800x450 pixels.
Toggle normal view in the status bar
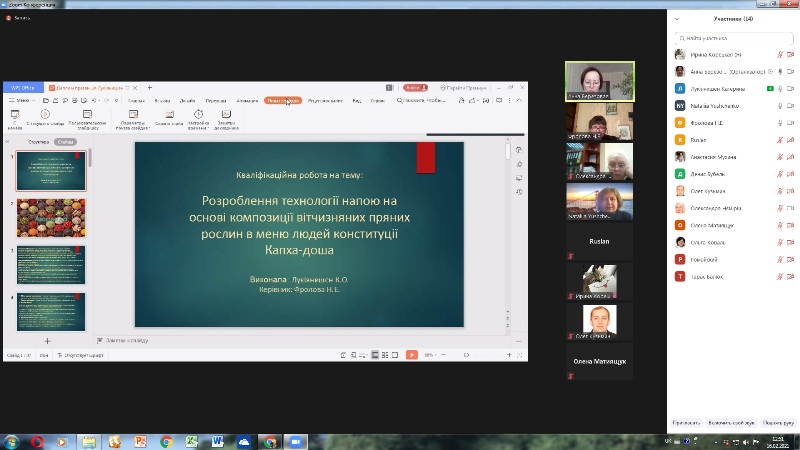click(375, 354)
